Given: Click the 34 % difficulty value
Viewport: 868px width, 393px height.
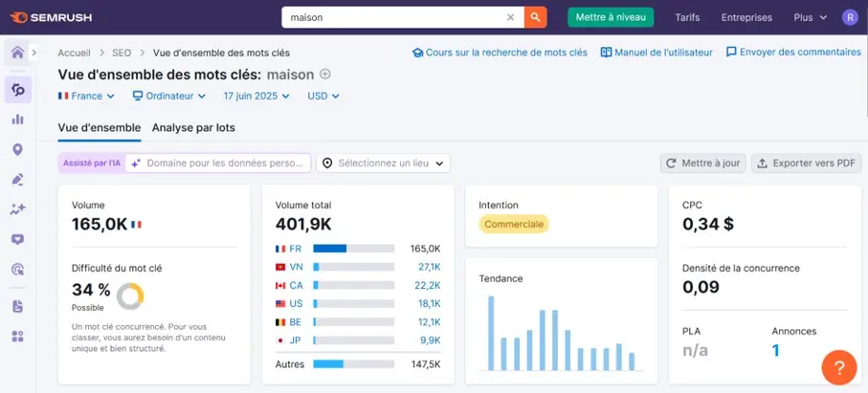Looking at the screenshot, I should point(91,290).
